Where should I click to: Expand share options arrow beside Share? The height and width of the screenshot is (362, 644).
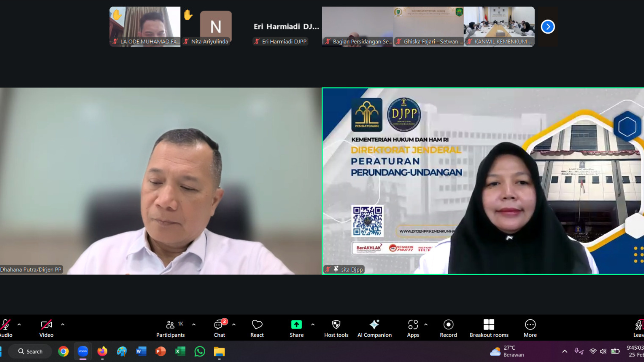(x=313, y=324)
